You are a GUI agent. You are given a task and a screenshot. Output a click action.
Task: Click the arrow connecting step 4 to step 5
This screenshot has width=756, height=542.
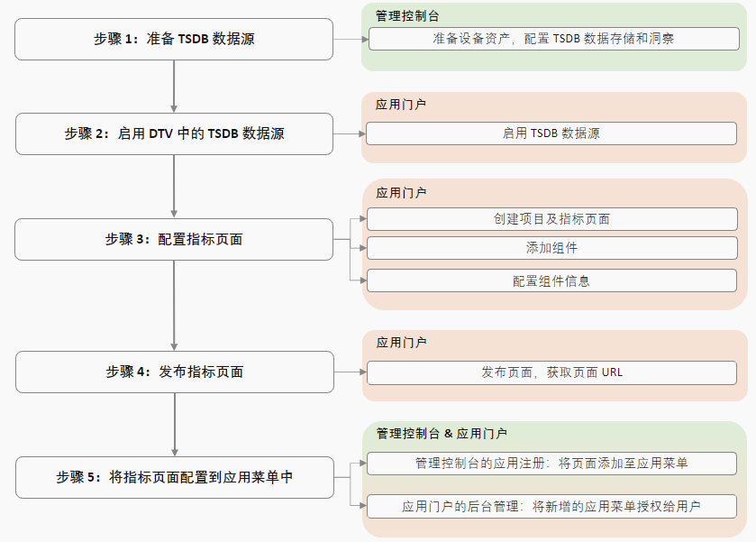[x=173, y=422]
